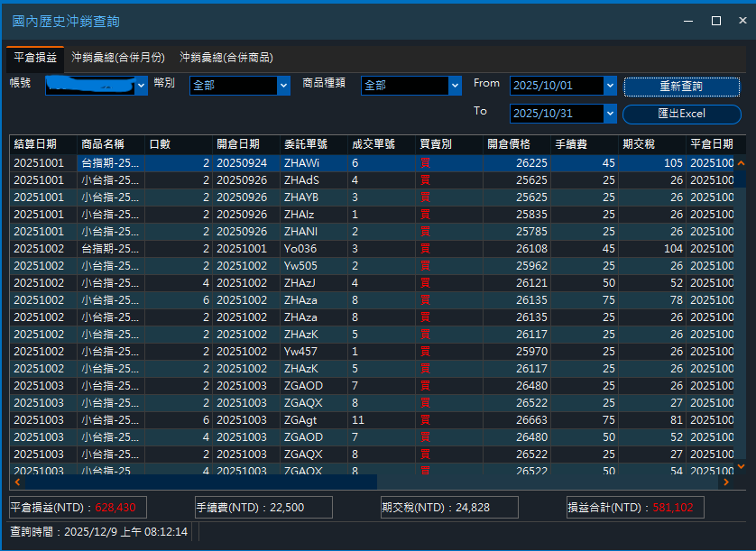
Task: Click the horizontal scrollbar right arrow
Action: coord(726,482)
